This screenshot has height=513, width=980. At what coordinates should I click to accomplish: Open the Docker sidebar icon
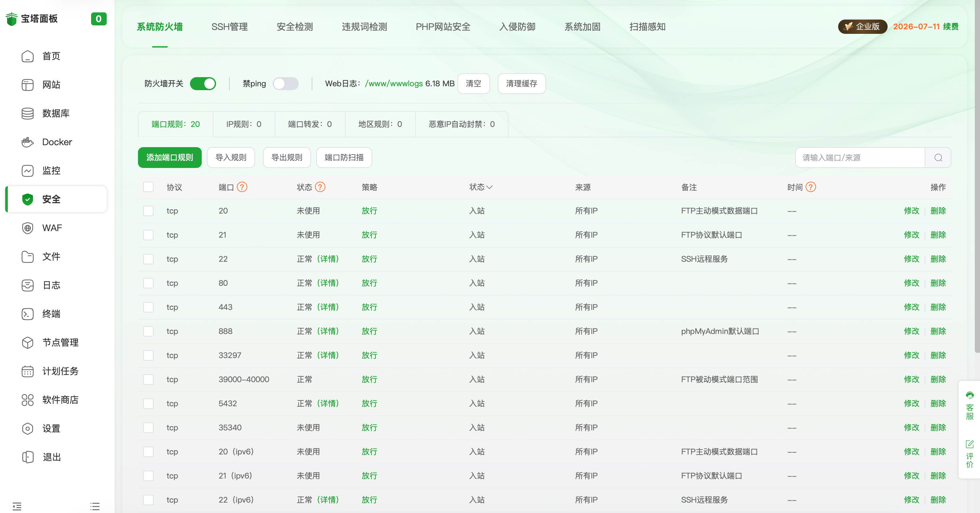click(27, 142)
